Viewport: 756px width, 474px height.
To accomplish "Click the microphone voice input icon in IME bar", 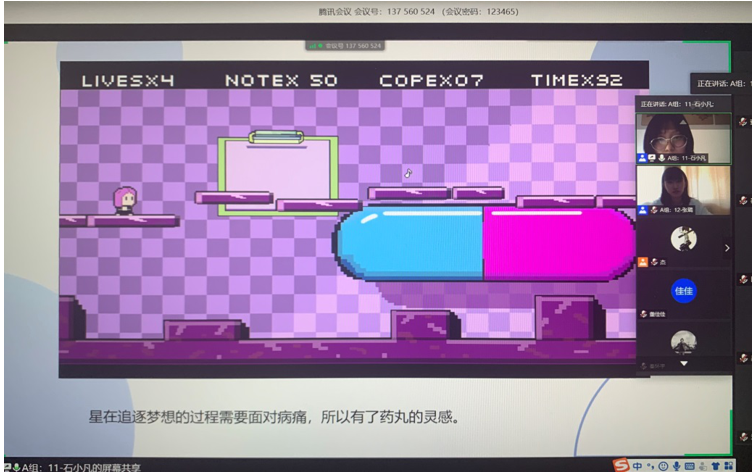I will click(676, 466).
